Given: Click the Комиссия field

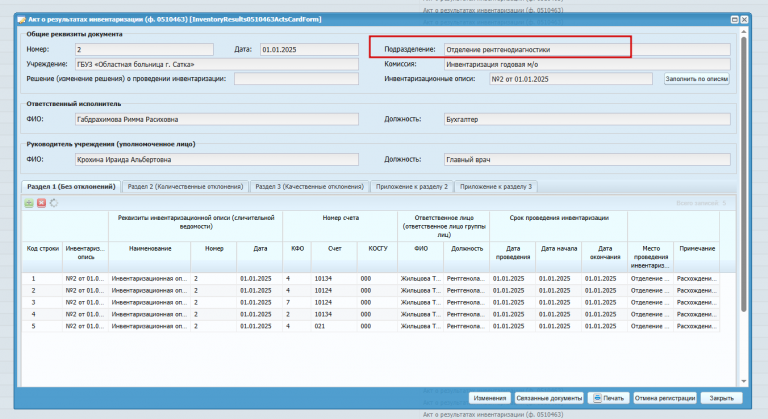Looking at the screenshot, I should [x=587, y=64].
